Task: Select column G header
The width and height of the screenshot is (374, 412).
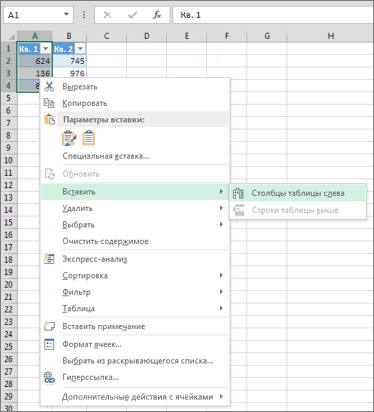Action: 267,36
